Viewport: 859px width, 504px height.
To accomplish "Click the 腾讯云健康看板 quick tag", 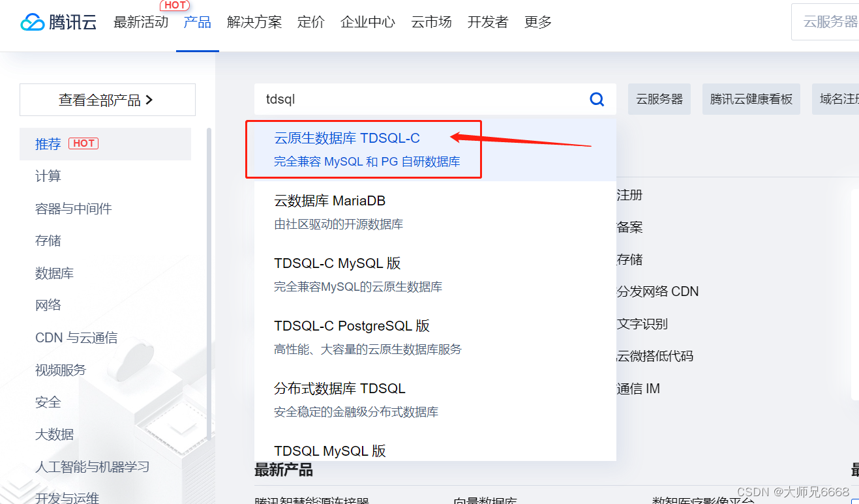I will 751,99.
